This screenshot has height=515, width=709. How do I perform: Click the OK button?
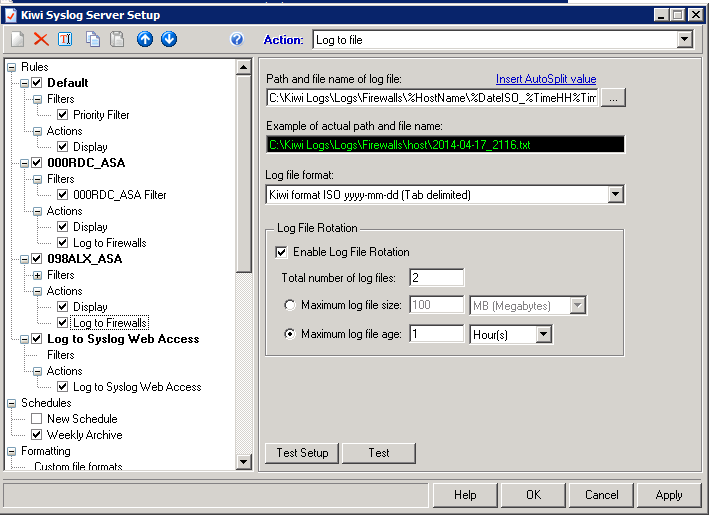pyautogui.click(x=533, y=495)
